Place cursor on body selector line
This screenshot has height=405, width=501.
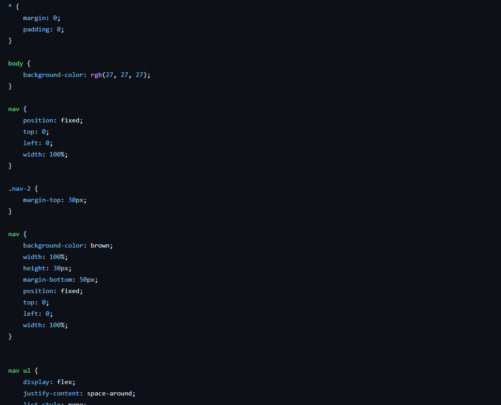19,63
